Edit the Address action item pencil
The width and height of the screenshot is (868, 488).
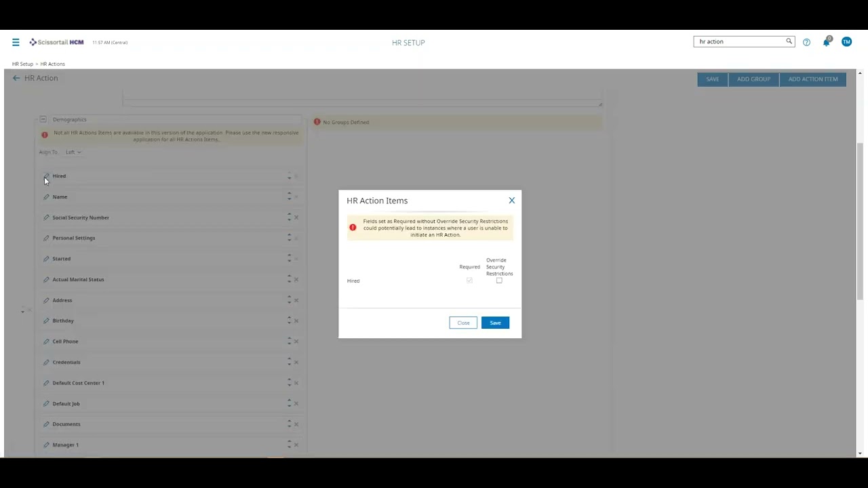[x=46, y=300]
